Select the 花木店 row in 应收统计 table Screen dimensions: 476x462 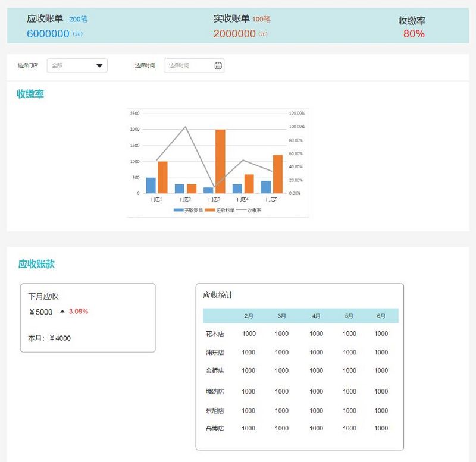point(215,334)
